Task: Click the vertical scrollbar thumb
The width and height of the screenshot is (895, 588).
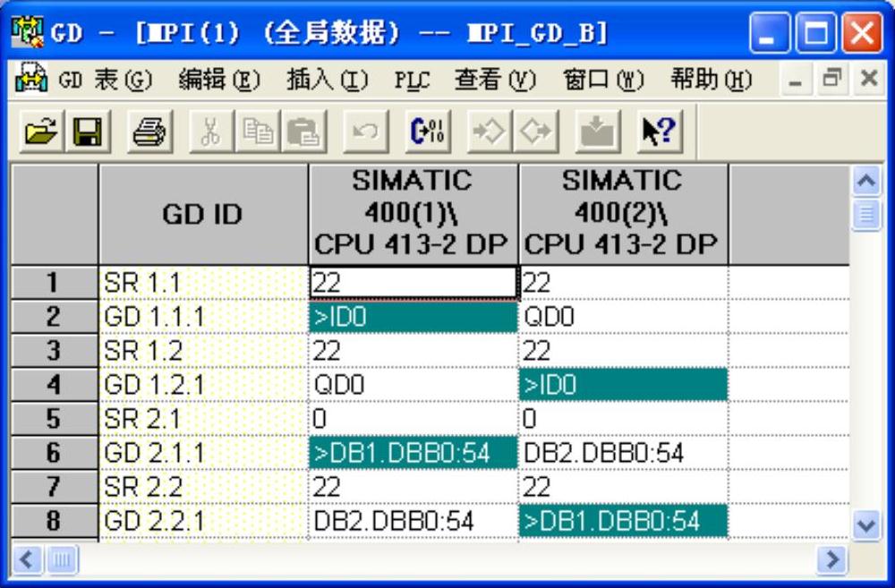Action: pos(866,214)
